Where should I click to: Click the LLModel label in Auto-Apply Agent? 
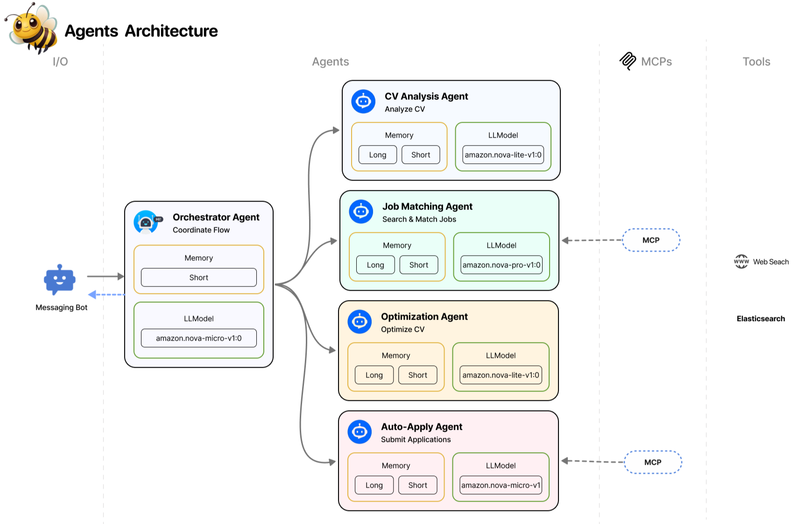pos(501,466)
